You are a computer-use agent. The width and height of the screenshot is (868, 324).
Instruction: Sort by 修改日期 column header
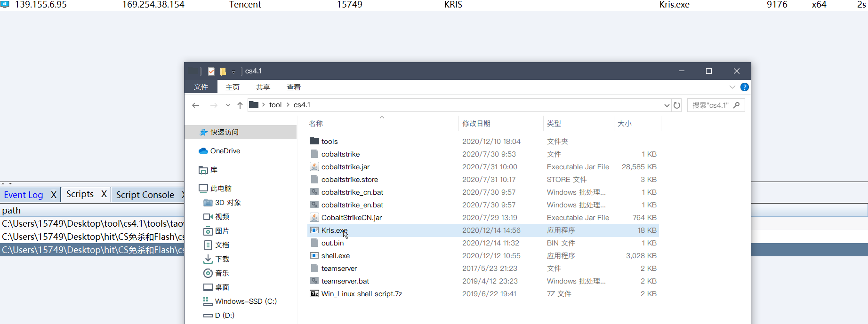point(476,124)
